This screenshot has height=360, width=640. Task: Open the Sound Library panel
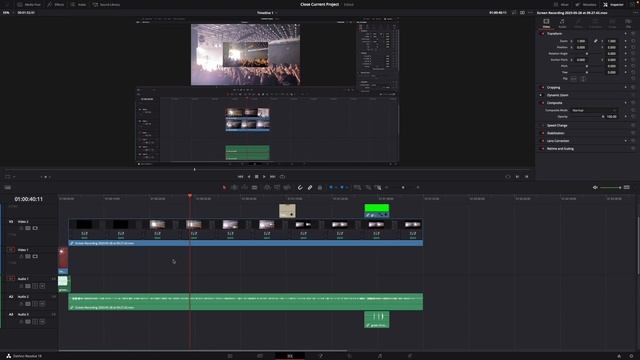coord(106,4)
